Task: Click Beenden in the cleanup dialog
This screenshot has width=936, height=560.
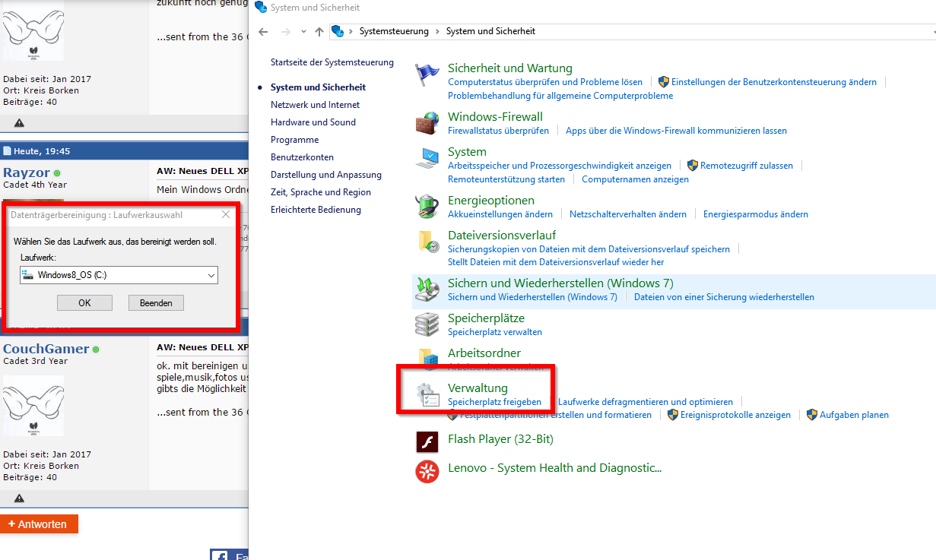Action: point(156,302)
